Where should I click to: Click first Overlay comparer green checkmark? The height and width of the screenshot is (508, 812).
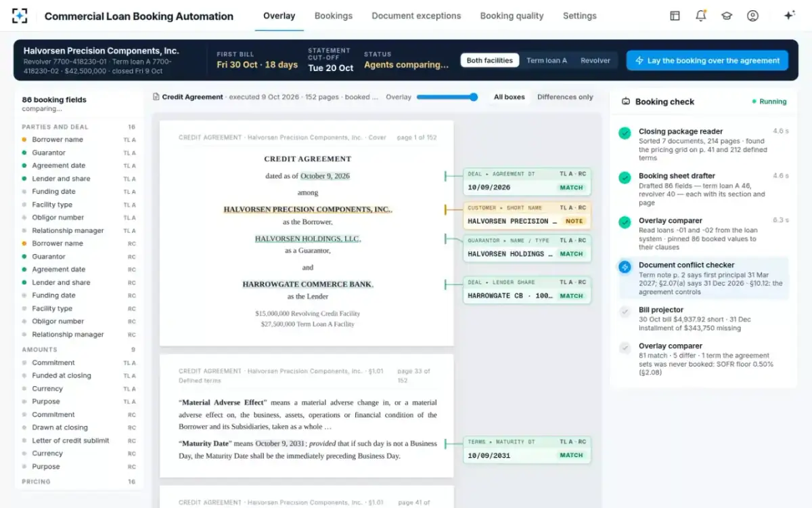625,223
